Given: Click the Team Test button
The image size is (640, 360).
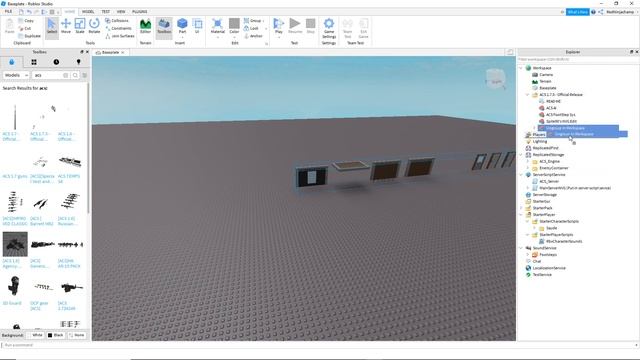Looking at the screenshot, I should click(x=347, y=28).
